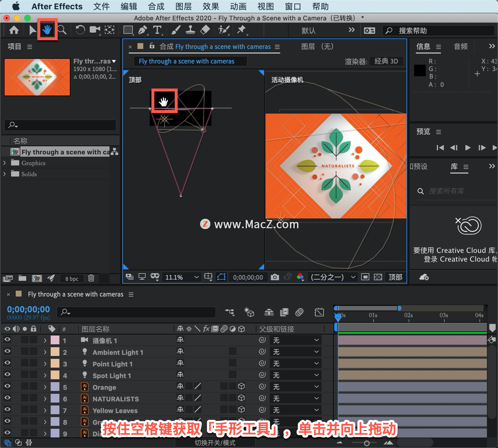Toggle visibility of 摄像机 1 layer
498x448 pixels.
pos(7,339)
